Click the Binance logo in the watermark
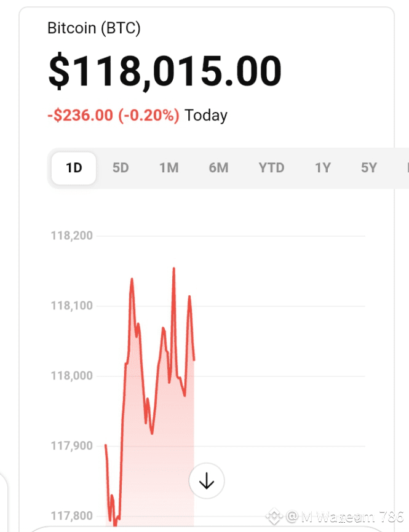Screen dimensions: 409x532 pos(274,517)
